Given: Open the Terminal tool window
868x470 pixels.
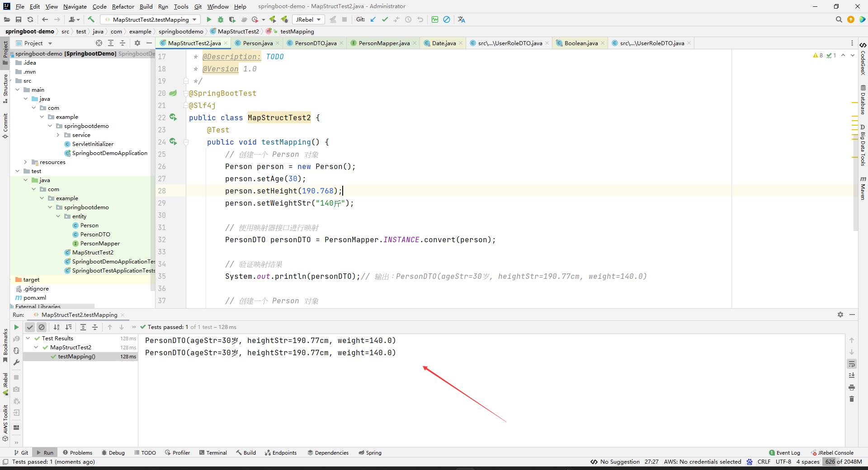Looking at the screenshot, I should 213,452.
